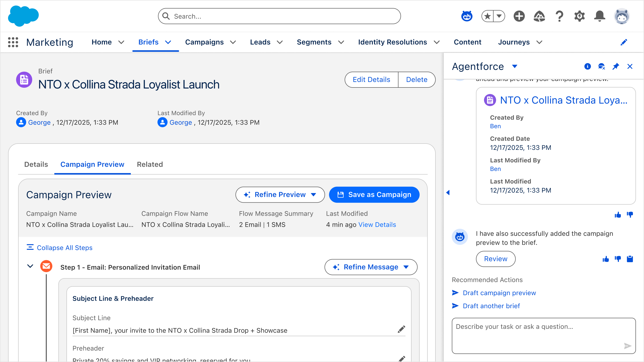
Task: Click the favorites star icon
Action: click(487, 16)
